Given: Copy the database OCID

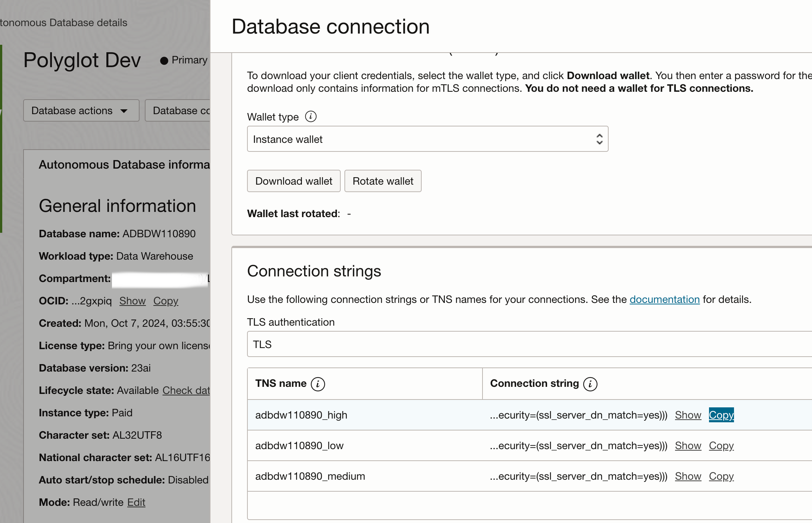Looking at the screenshot, I should pyautogui.click(x=166, y=301).
